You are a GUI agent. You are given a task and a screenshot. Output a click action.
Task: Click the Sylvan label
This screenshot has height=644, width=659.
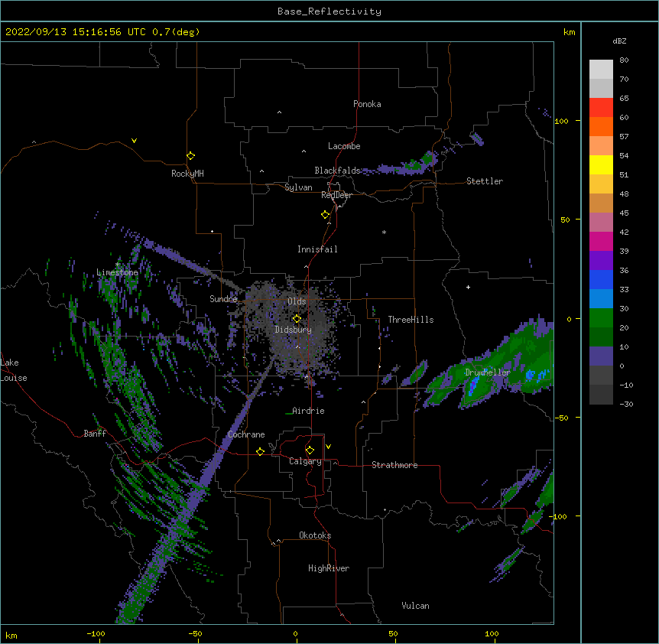pos(298,187)
